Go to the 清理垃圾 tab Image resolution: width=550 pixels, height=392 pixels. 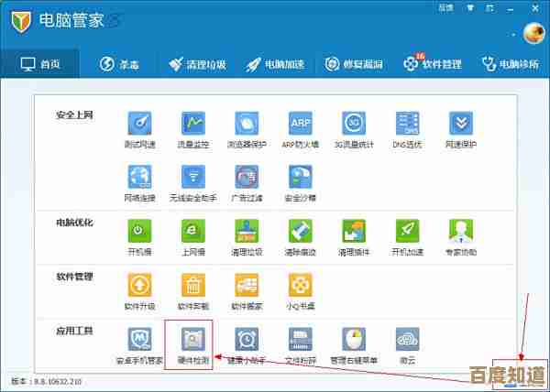click(x=197, y=64)
